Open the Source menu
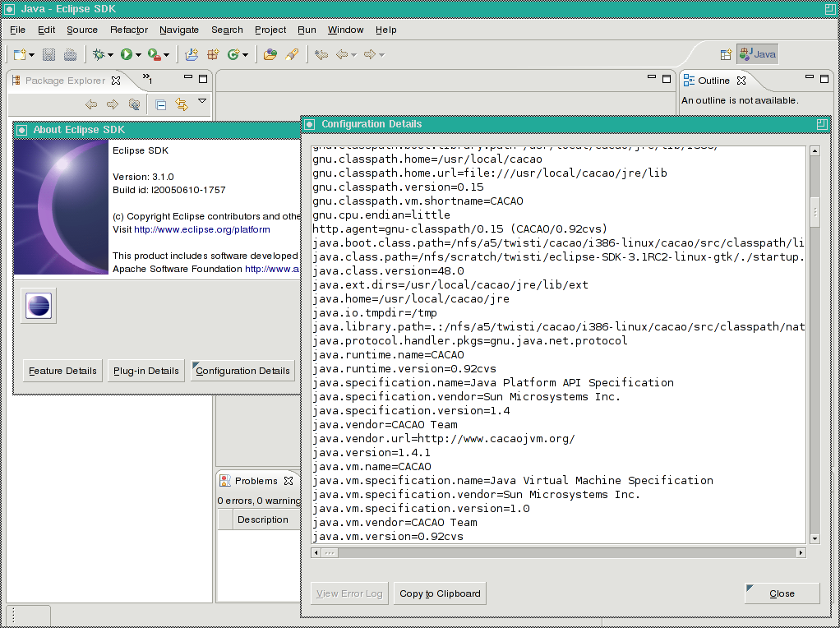Viewport: 840px width, 628px height. tap(82, 30)
